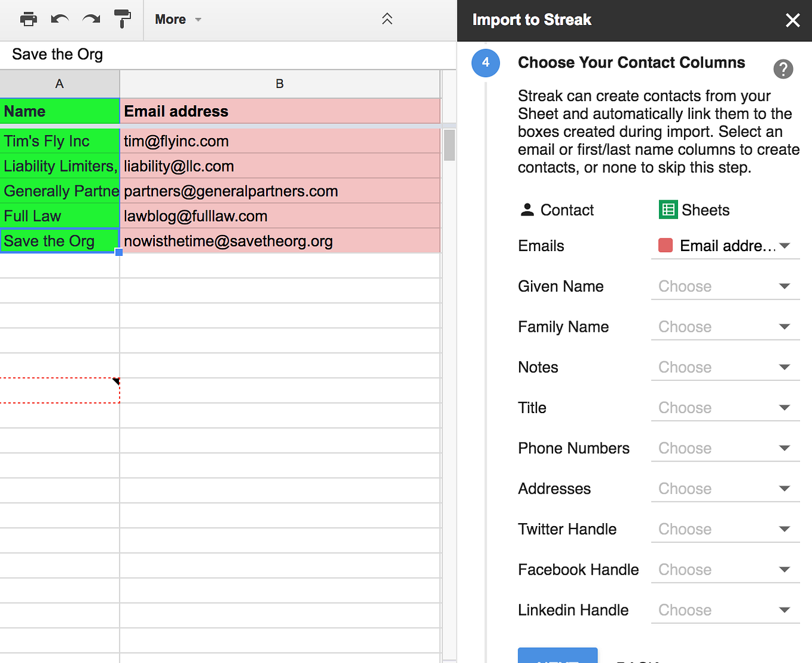Click the green Sheets grid icon
Viewport: 812px width, 663px height.
pyautogui.click(x=668, y=209)
